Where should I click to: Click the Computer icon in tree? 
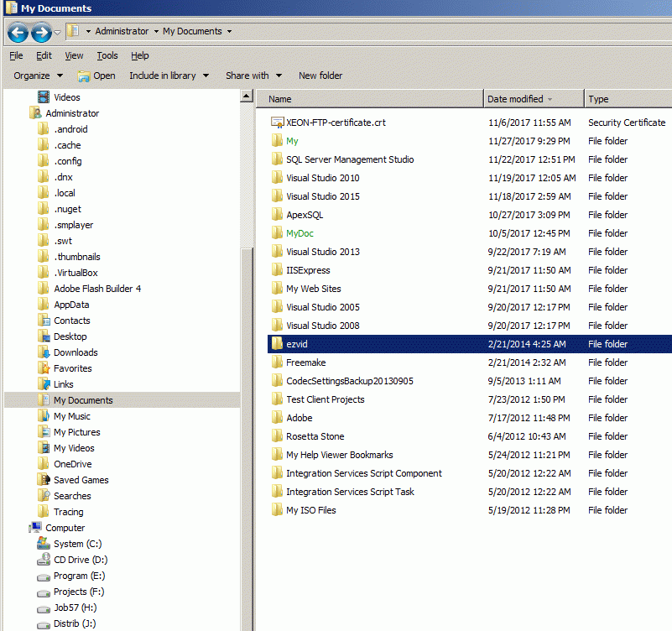[35, 528]
